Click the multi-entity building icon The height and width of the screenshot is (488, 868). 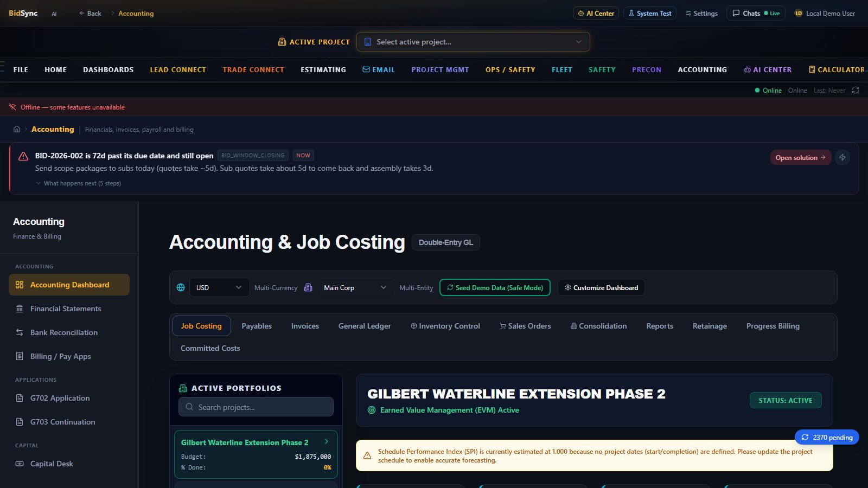[308, 287]
